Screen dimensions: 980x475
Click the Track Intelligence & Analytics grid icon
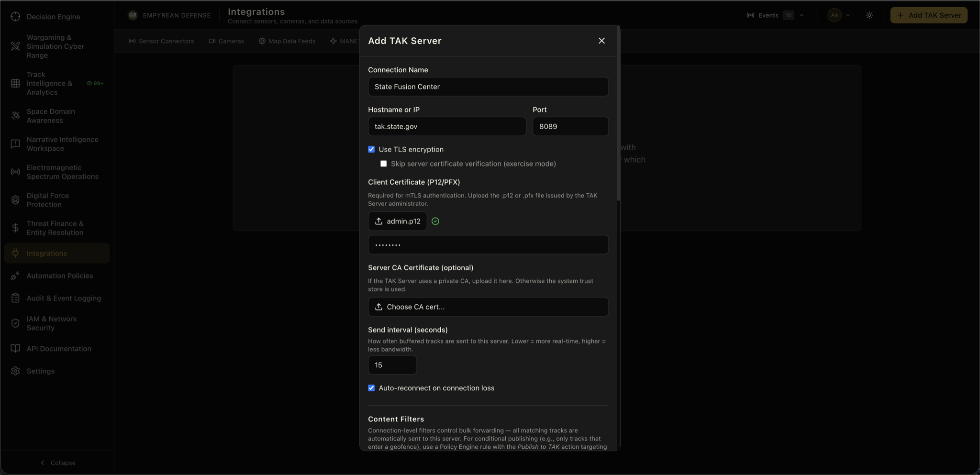(x=15, y=83)
